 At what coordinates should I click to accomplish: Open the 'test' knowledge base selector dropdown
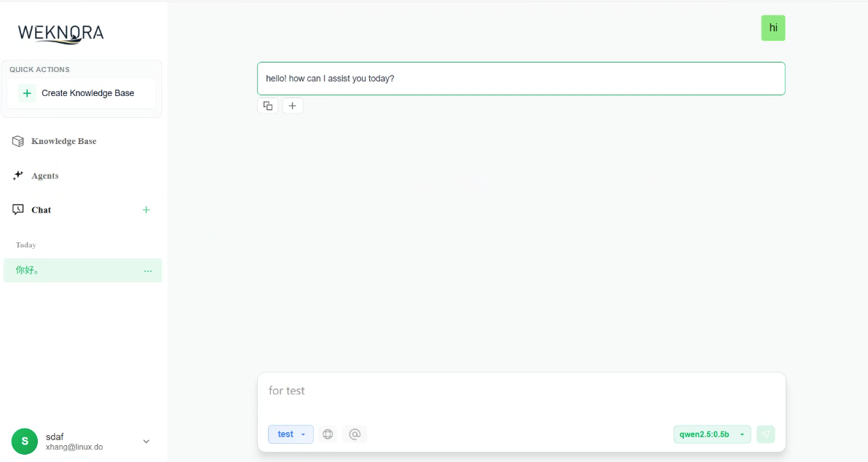pyautogui.click(x=291, y=434)
